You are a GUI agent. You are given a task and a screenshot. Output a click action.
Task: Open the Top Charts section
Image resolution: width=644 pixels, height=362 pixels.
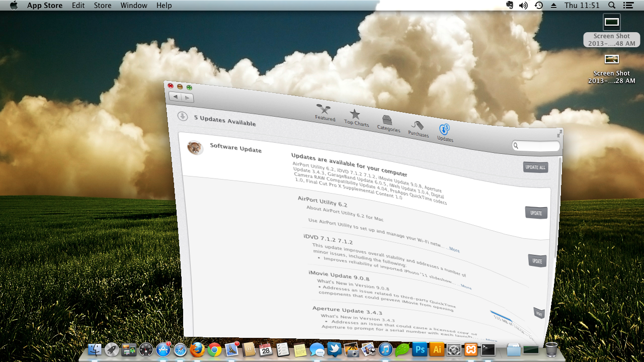[x=356, y=118]
